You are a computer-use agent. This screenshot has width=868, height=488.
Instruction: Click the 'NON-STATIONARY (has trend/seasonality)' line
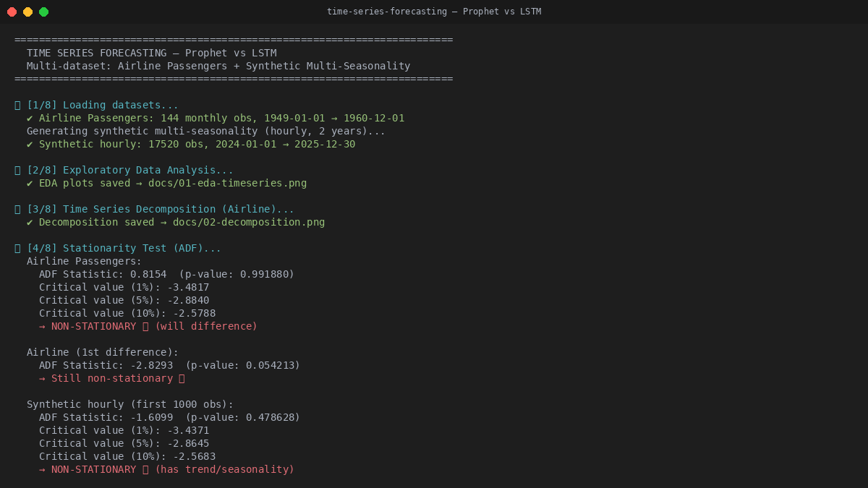pyautogui.click(x=167, y=469)
